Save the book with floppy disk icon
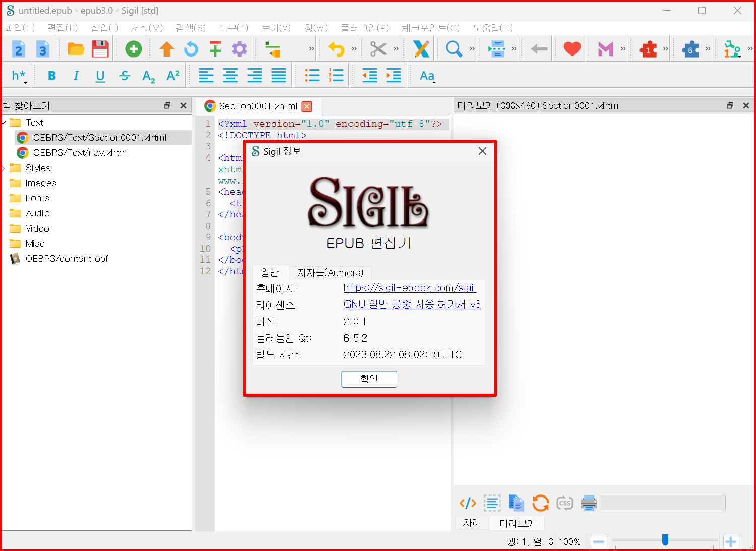 [x=100, y=49]
